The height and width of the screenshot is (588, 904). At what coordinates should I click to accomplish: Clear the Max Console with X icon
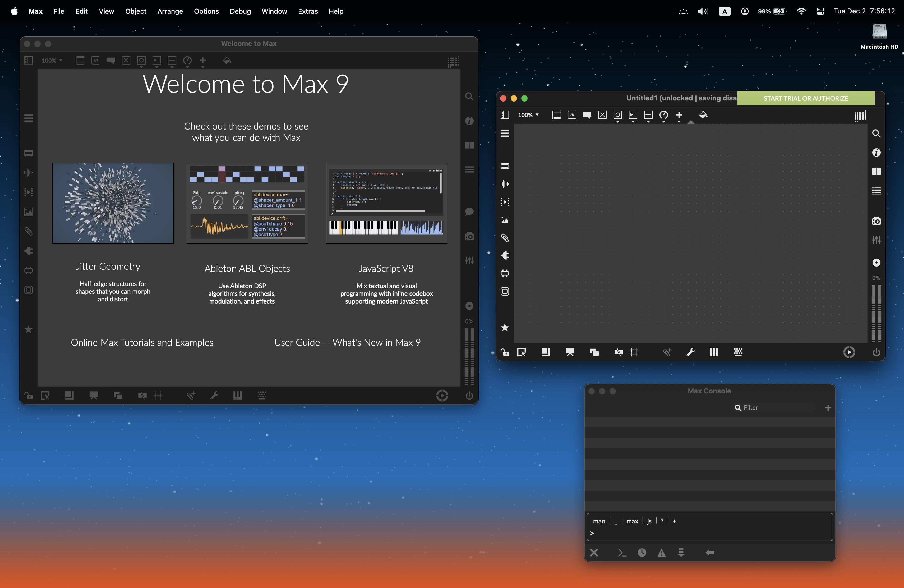(x=594, y=553)
